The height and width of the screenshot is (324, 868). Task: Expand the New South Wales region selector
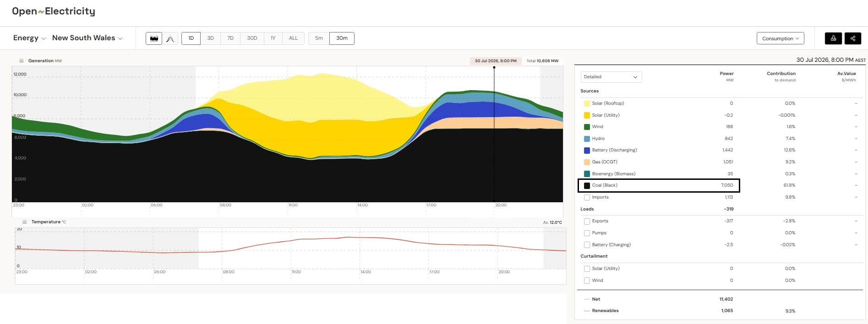87,38
